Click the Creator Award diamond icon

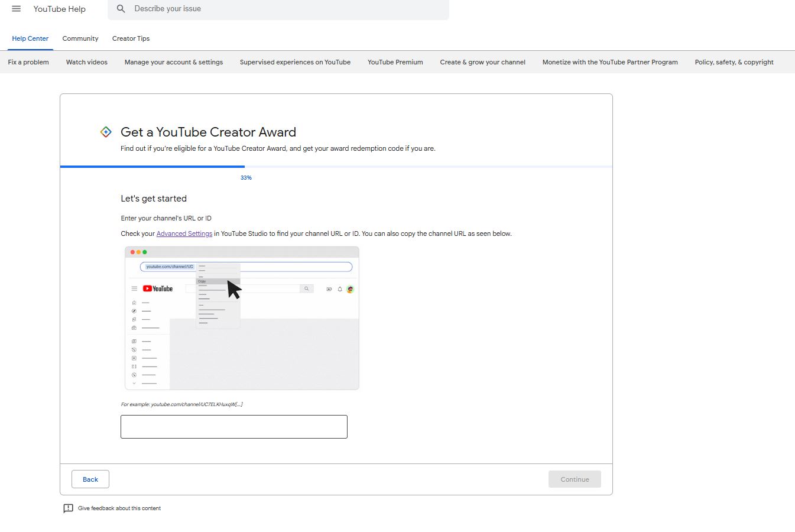click(x=106, y=132)
